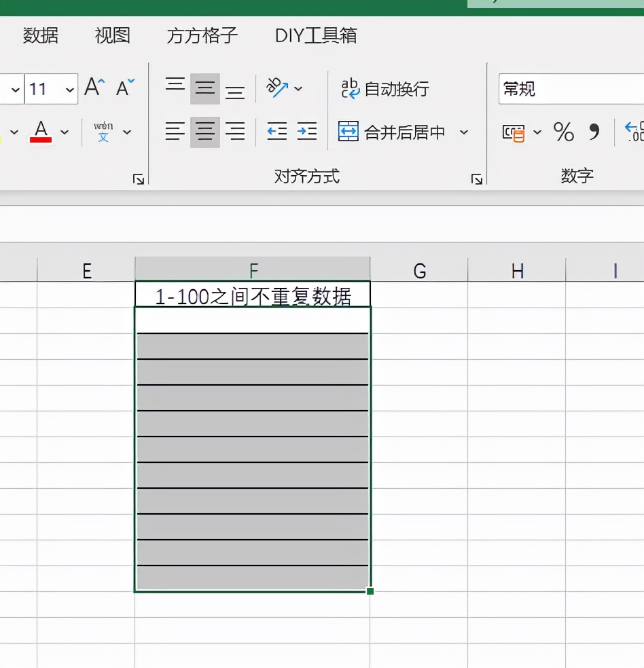This screenshot has width=644, height=668.
Task: Open the font color picker
Action: (63, 132)
